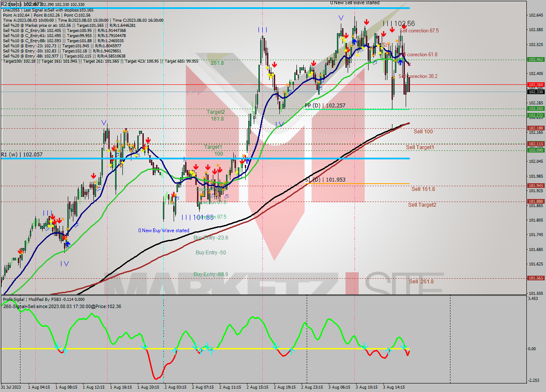Image resolution: width=546 pixels, height=392 pixels.
Task: Click the red 102.115 price tag
Action: point(535,144)
